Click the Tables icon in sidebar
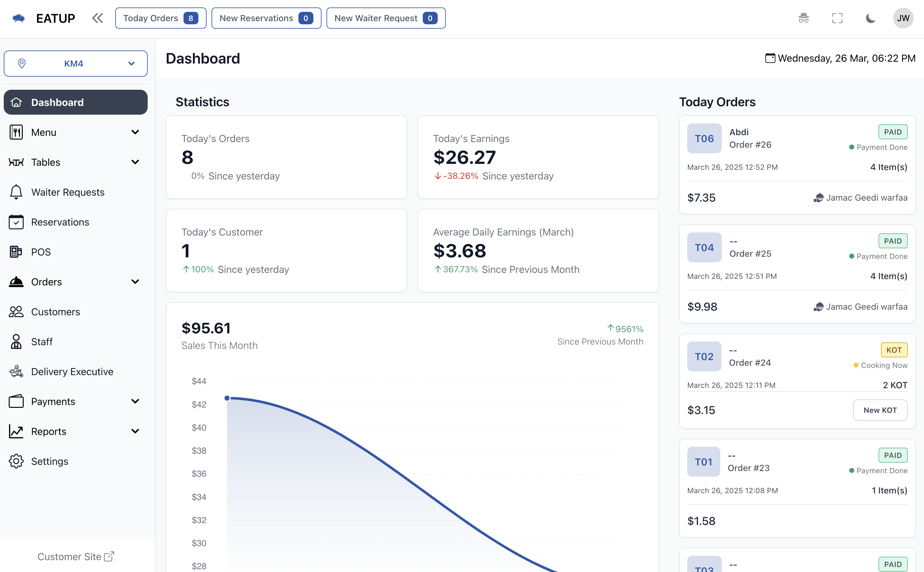Viewport: 924px width, 572px height. click(16, 162)
